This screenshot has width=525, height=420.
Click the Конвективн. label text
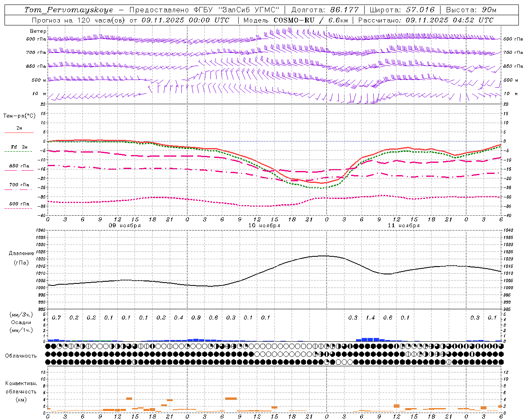(21, 383)
